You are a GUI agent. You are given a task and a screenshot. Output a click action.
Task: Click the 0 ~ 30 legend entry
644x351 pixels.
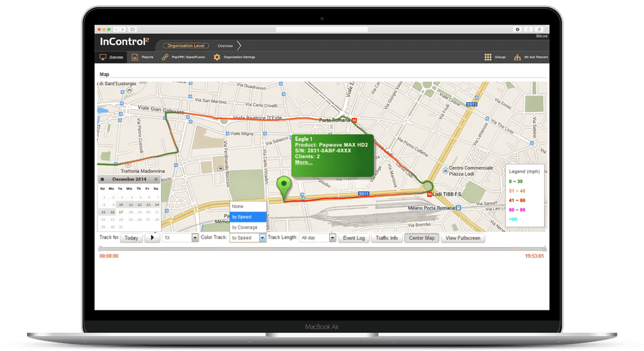pyautogui.click(x=516, y=181)
